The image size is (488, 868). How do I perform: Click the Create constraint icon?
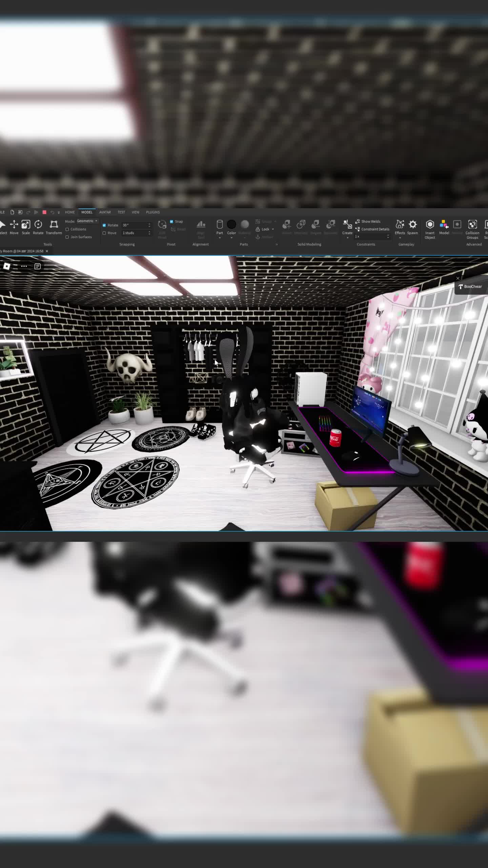pos(347,224)
